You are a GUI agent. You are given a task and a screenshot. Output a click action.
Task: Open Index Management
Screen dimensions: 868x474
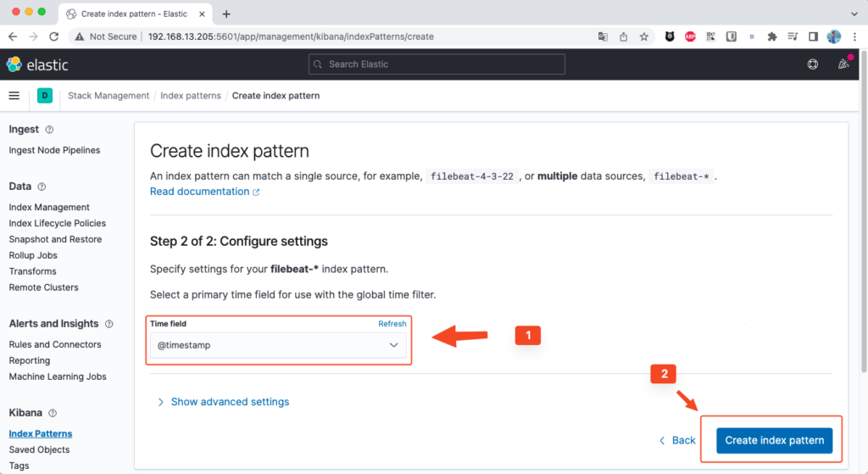(x=48, y=207)
